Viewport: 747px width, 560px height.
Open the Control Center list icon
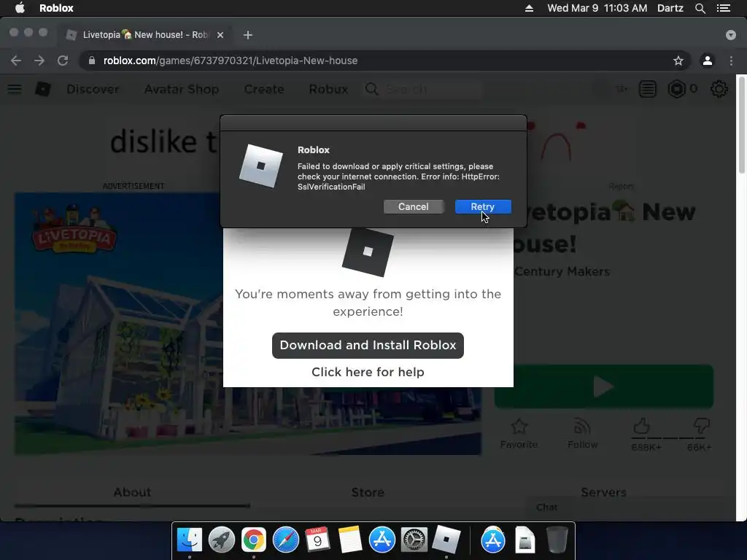724,8
